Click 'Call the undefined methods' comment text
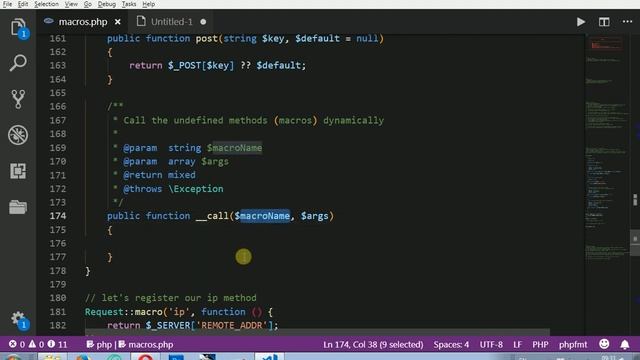This screenshot has width=640, height=360. [195, 120]
